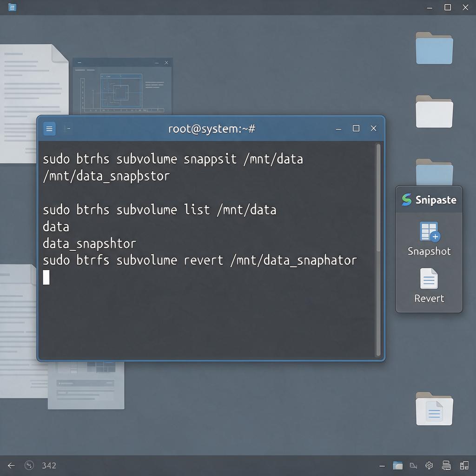Open the blue folder above the white folder
Viewport: 476px width, 476px height.
click(434, 48)
